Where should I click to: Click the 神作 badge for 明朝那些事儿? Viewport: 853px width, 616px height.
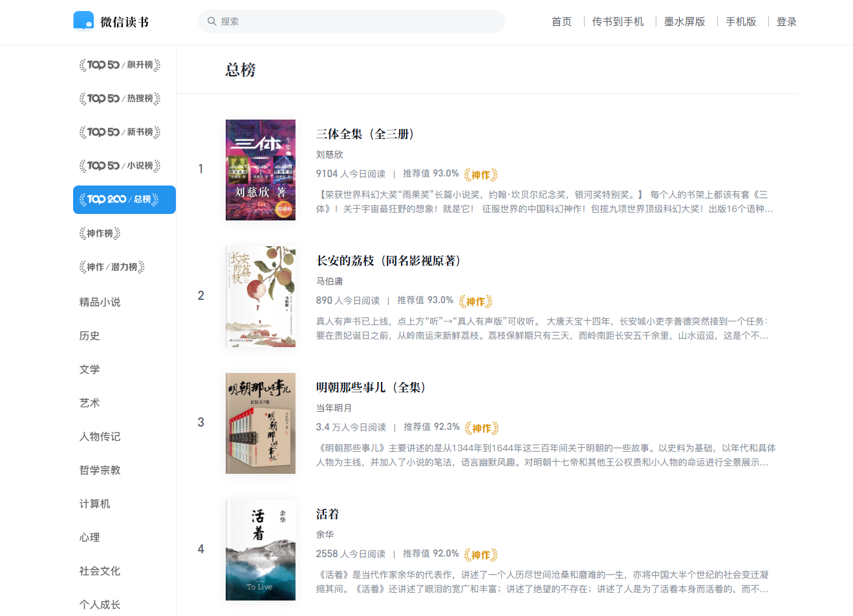point(482,428)
